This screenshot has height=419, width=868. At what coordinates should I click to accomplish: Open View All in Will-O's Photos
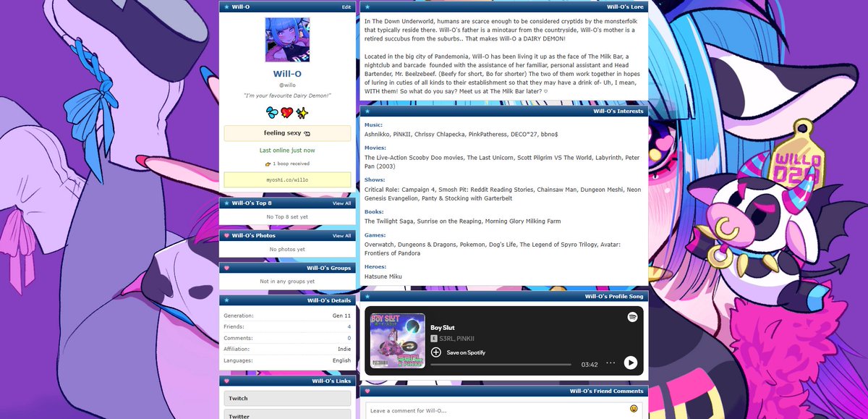pos(342,236)
